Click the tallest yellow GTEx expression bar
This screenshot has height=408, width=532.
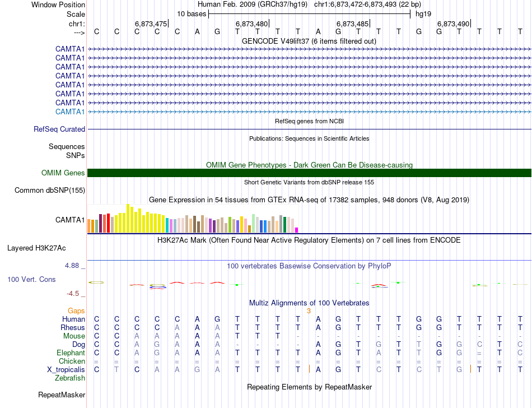tap(128, 218)
